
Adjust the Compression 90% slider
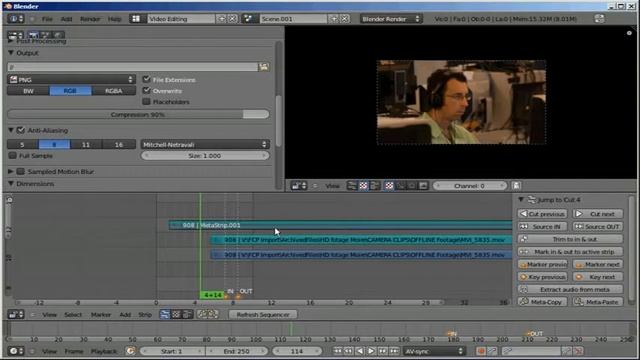coord(138,114)
